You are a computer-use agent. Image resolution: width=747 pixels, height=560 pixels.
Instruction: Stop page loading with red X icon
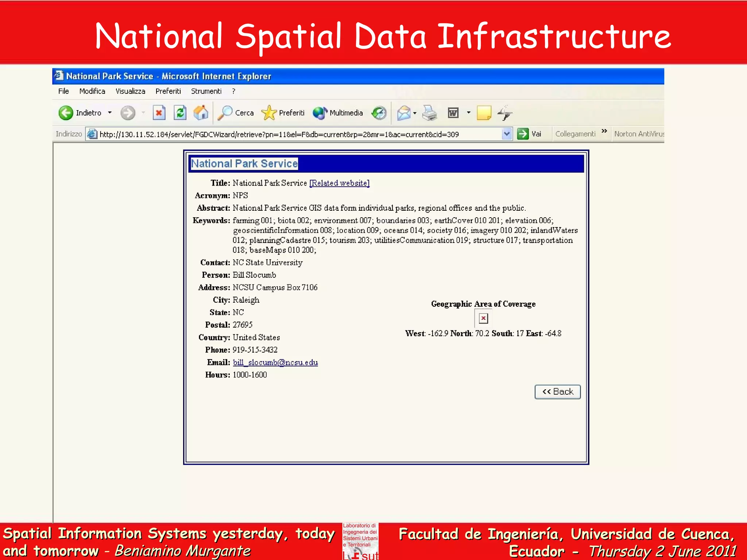point(159,113)
